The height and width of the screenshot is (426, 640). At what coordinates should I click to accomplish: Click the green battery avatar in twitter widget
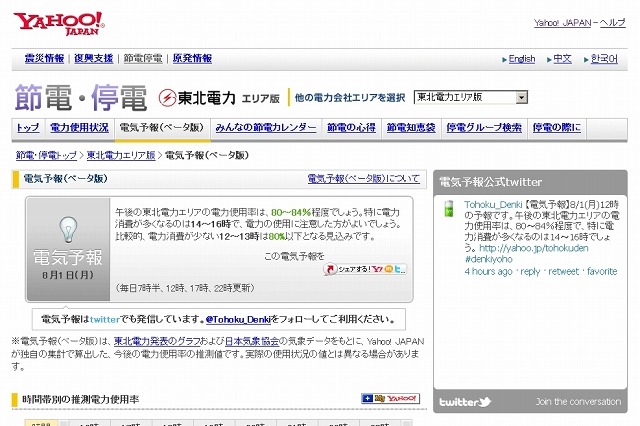coord(449,208)
